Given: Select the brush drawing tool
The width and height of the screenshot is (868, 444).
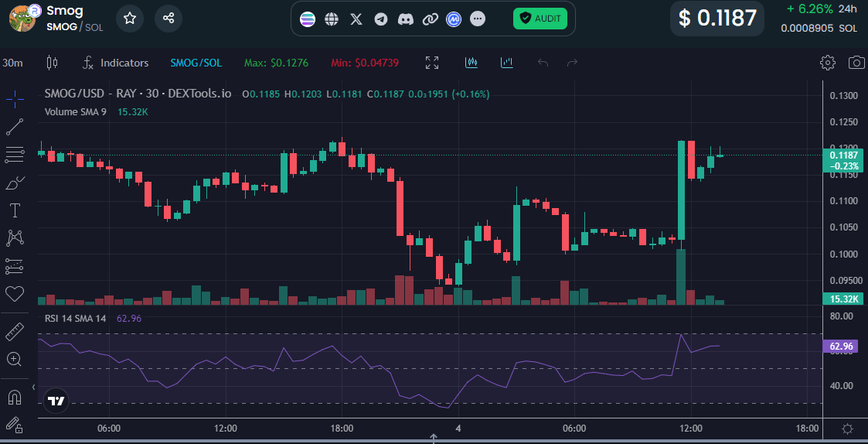Looking at the screenshot, I should click(x=15, y=183).
